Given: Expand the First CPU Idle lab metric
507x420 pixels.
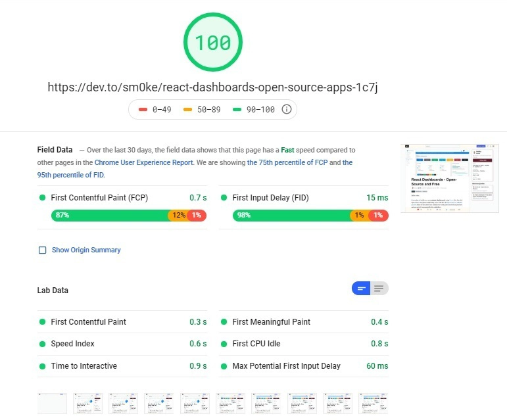Looking at the screenshot, I should (x=304, y=344).
